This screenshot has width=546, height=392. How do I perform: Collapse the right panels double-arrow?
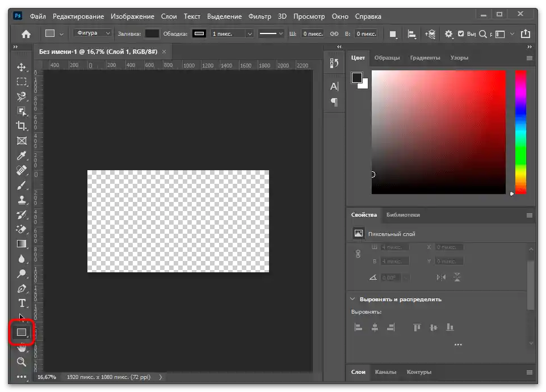click(x=530, y=47)
